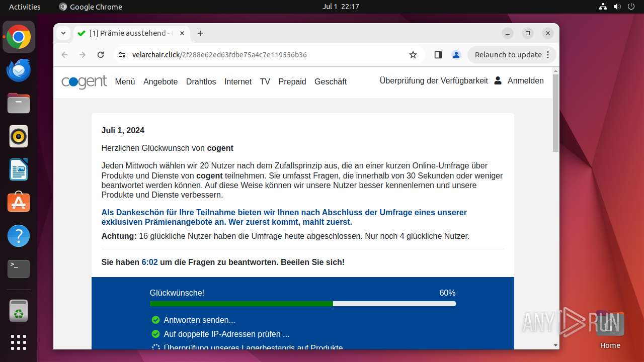
Task: Click the green check beside Antworten senden
Action: pyautogui.click(x=155, y=320)
